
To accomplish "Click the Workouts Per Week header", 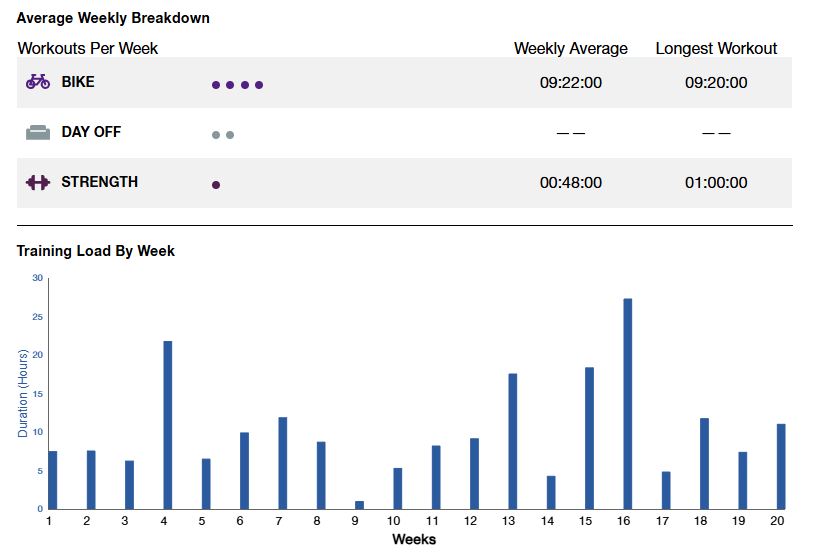I will (x=88, y=48).
